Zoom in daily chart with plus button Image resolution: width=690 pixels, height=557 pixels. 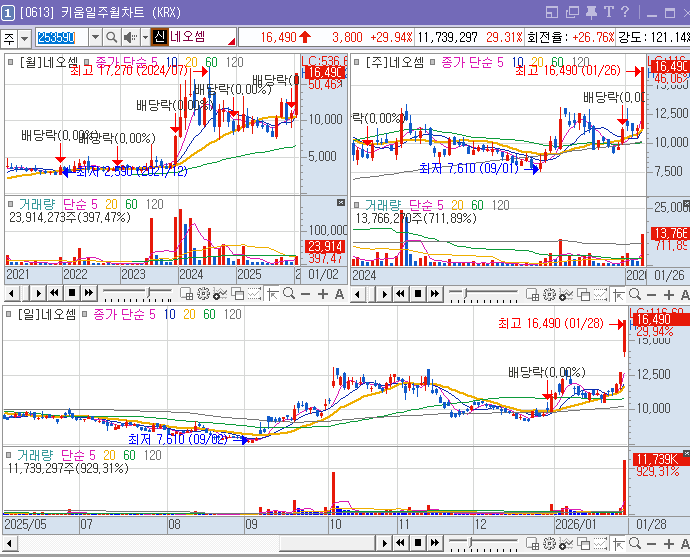pos(668,544)
